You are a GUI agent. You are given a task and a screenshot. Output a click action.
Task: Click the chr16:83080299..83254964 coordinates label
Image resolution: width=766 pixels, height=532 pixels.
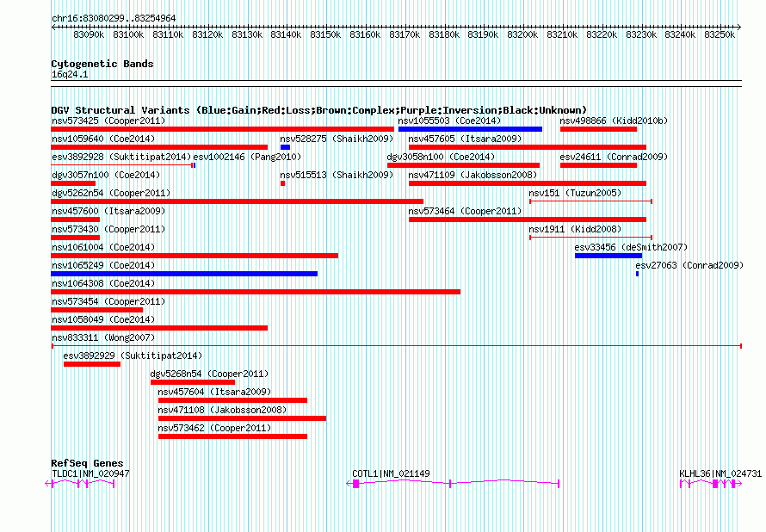[x=114, y=18]
